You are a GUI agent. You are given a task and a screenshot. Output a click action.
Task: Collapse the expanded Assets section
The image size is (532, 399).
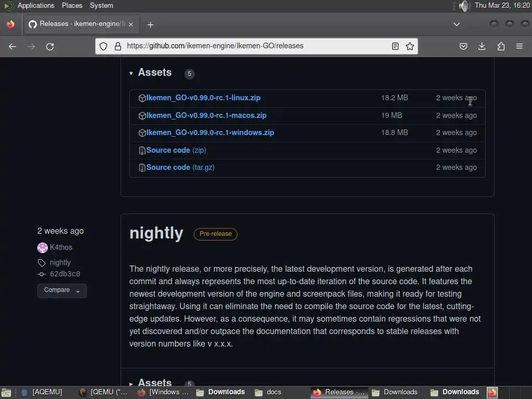click(x=151, y=73)
